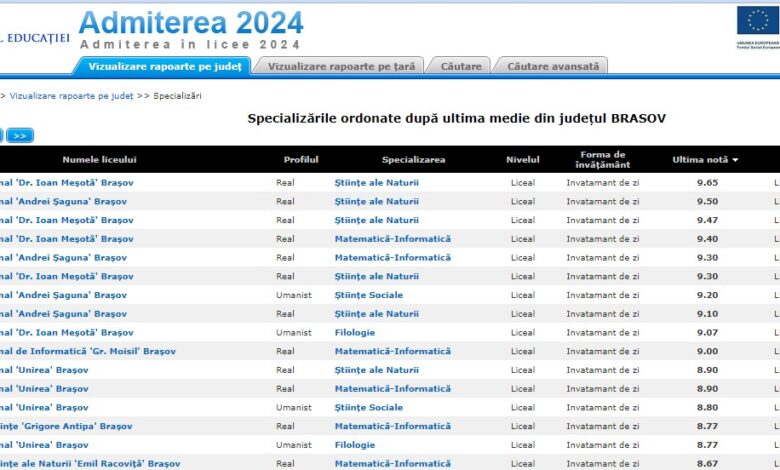The width and height of the screenshot is (780, 470).
Task: Click the 'Nivelul' column header
Action: [x=522, y=160]
